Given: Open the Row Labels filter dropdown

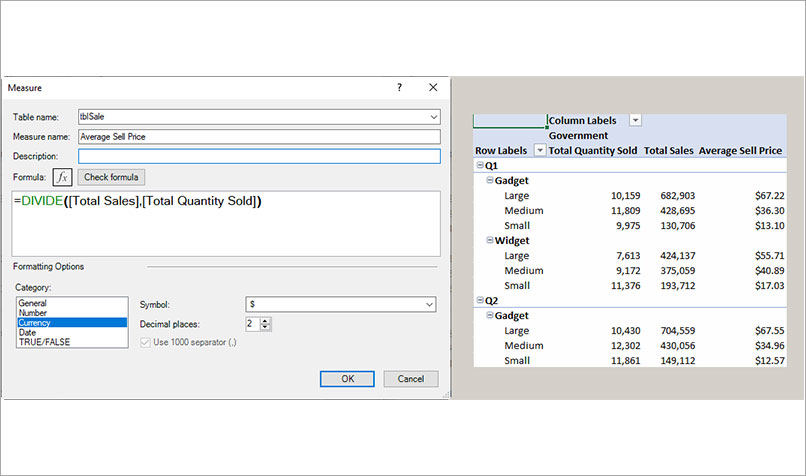Looking at the screenshot, I should [x=540, y=150].
